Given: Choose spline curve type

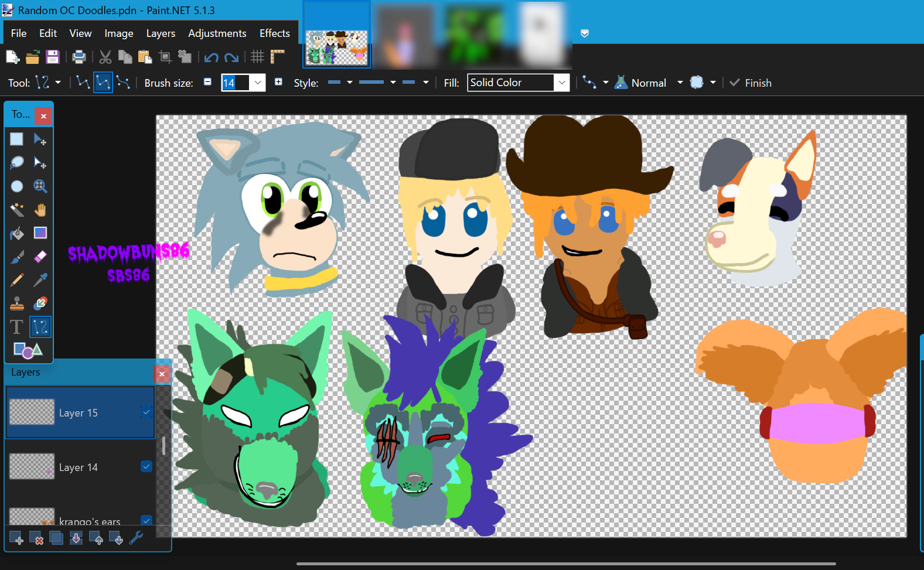Looking at the screenshot, I should (103, 83).
